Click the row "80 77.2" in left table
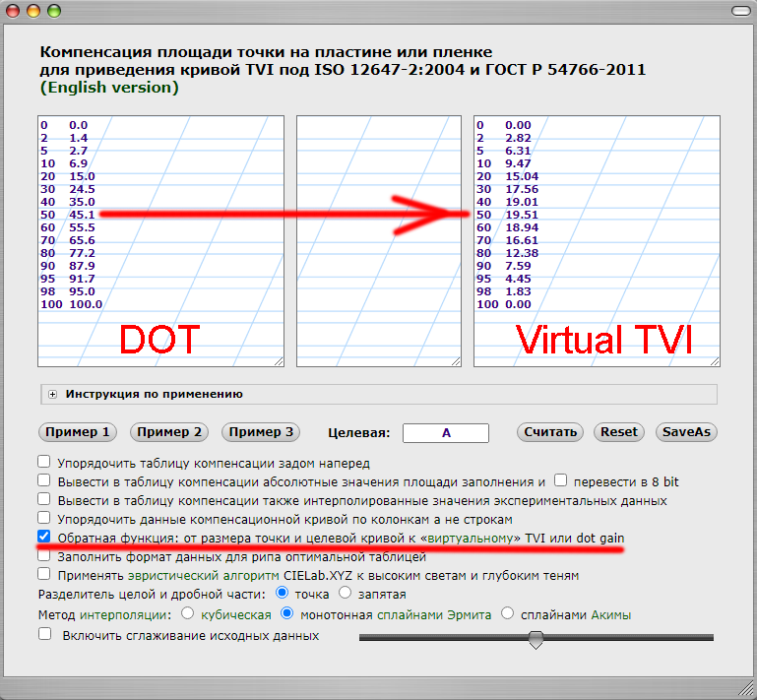 pos(68,253)
